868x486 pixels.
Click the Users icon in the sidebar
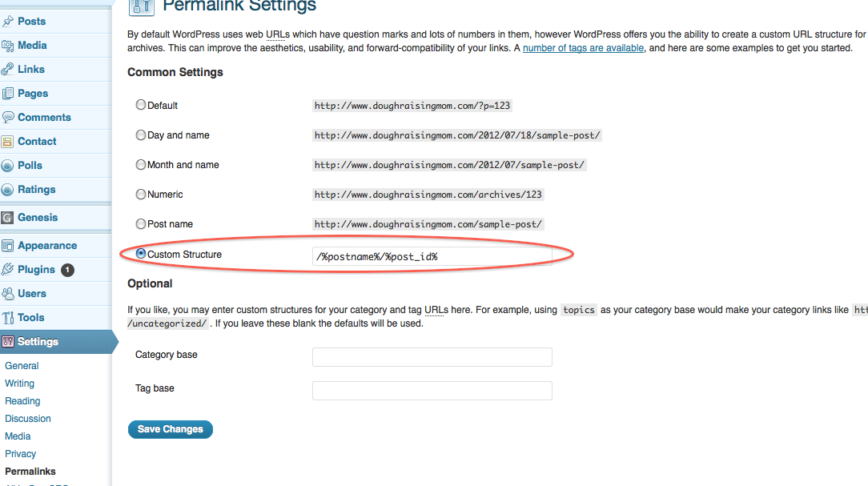click(x=8, y=294)
